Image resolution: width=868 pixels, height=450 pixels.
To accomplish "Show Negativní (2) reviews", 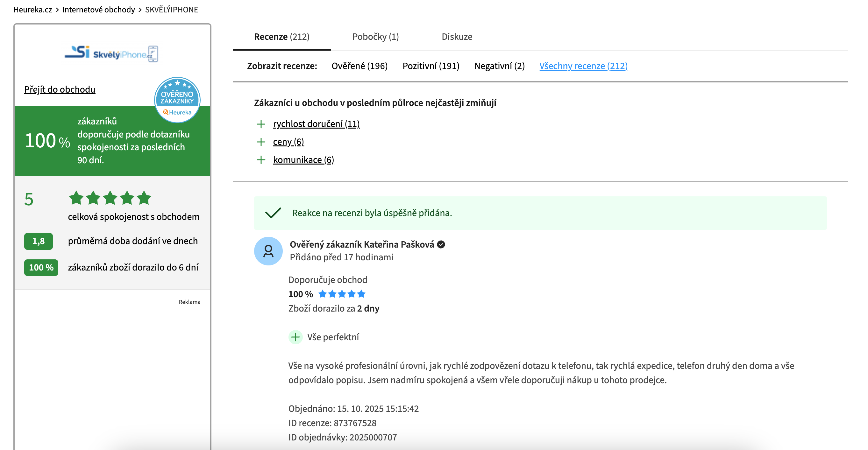I will pos(499,66).
